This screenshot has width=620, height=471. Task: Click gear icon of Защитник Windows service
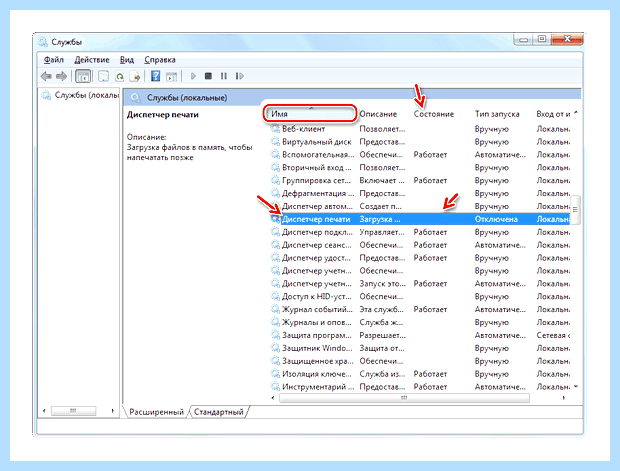coord(275,348)
